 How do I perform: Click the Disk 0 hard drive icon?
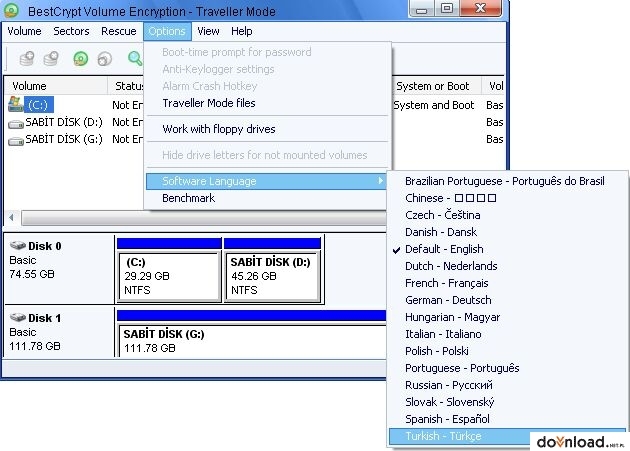click(18, 245)
